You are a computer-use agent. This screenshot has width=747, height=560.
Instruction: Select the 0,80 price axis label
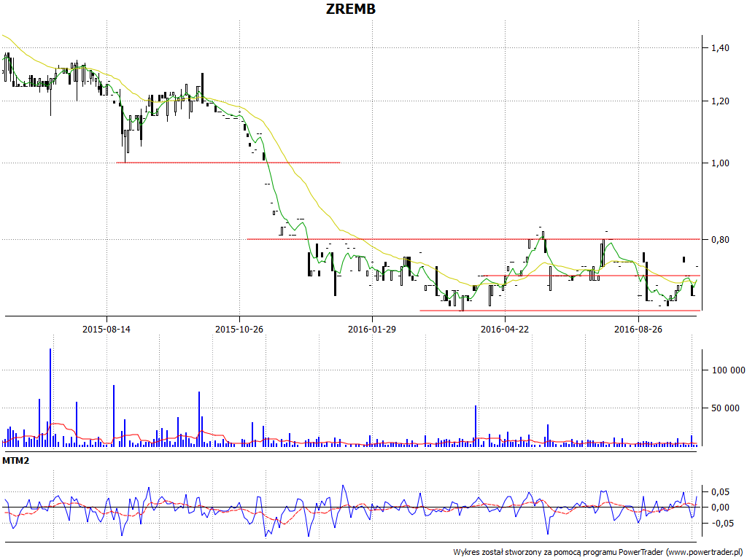pos(720,239)
